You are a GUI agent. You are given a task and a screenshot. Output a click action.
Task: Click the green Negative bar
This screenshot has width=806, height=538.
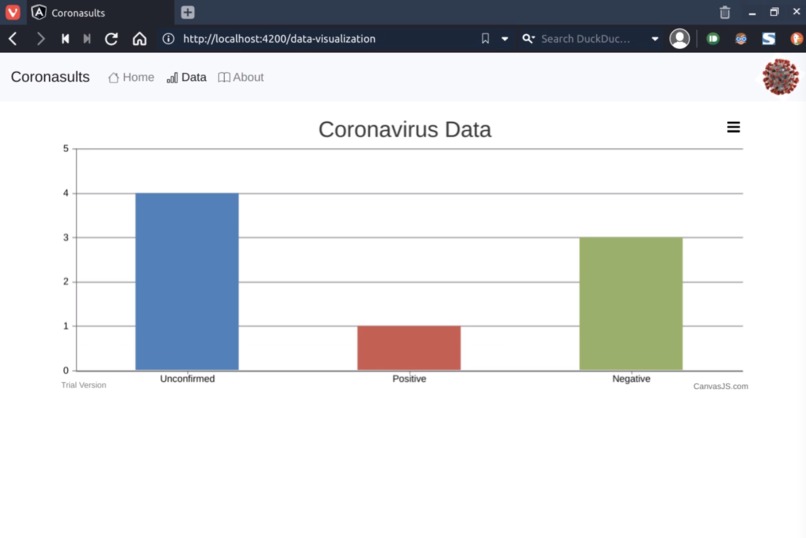point(631,304)
